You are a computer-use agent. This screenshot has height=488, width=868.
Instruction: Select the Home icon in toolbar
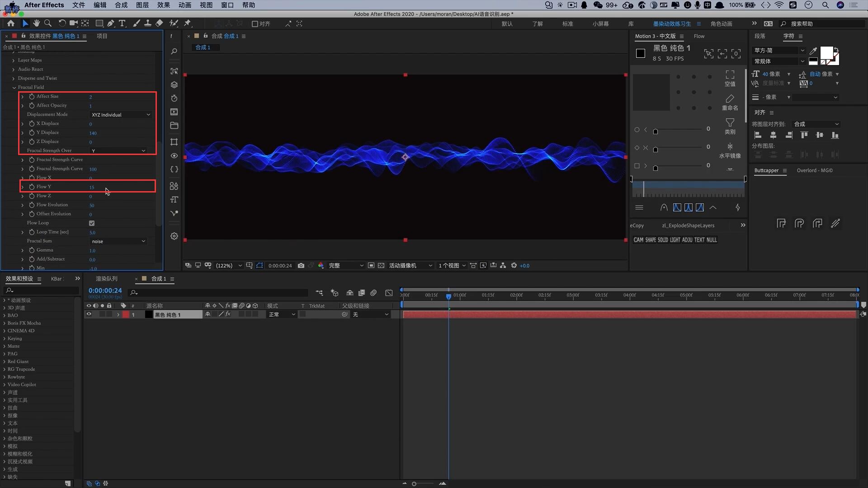(11, 23)
